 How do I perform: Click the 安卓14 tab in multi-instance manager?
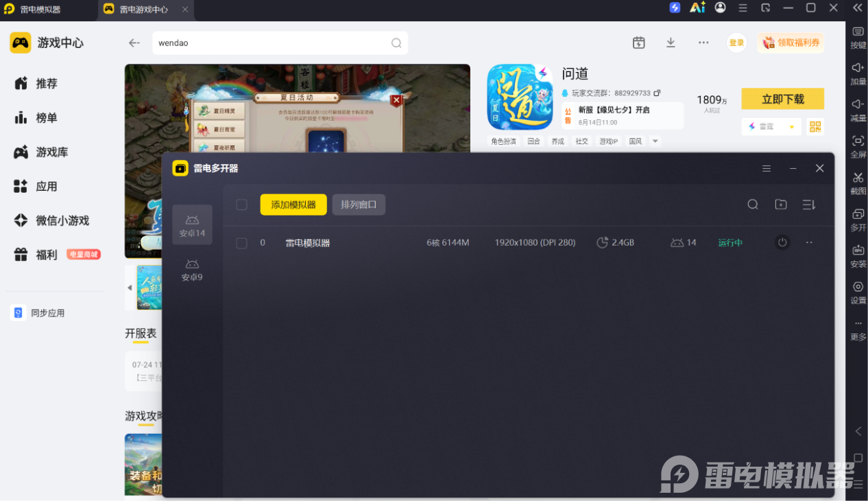(192, 226)
